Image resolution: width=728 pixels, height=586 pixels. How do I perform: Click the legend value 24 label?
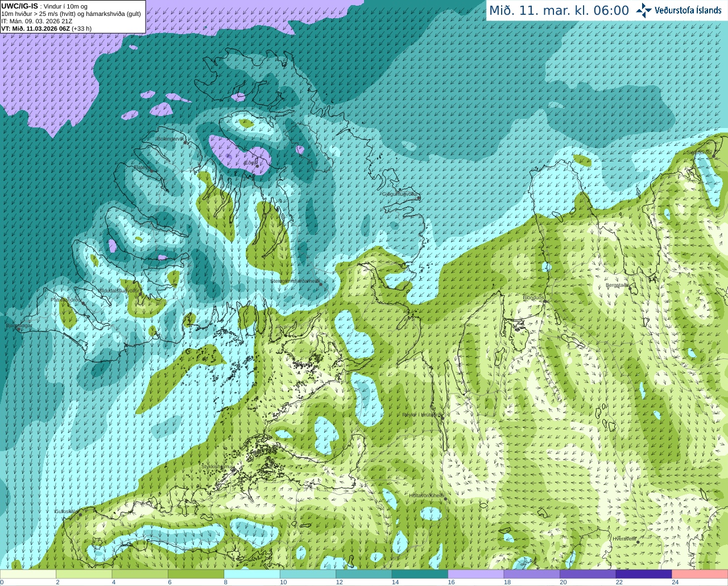tap(675, 582)
